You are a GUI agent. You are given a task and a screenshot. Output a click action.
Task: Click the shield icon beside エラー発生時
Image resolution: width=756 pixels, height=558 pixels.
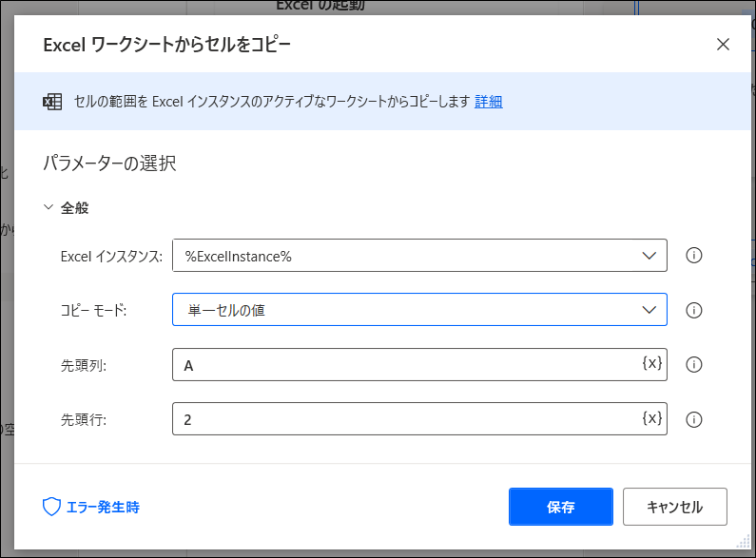(51, 507)
